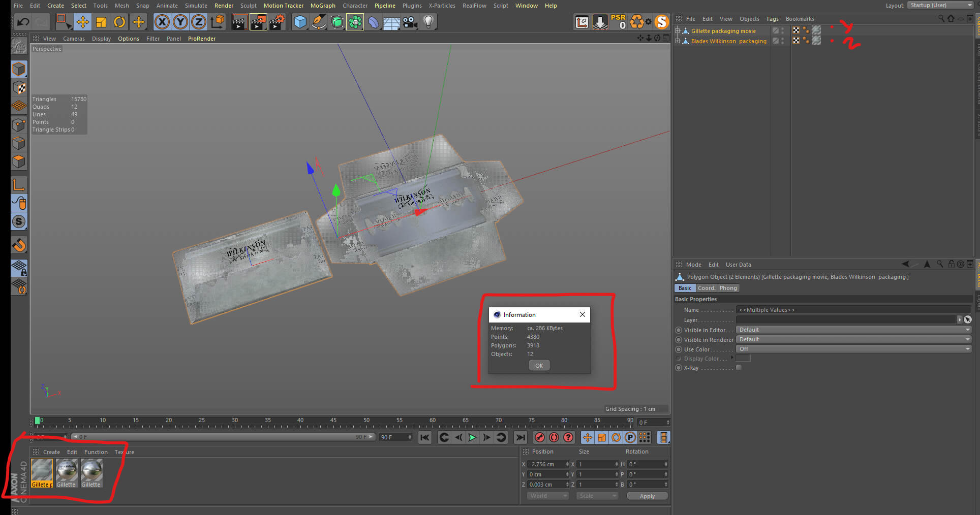Image resolution: width=980 pixels, height=515 pixels.
Task: Click the Render View clapperboard icon
Action: [x=239, y=22]
